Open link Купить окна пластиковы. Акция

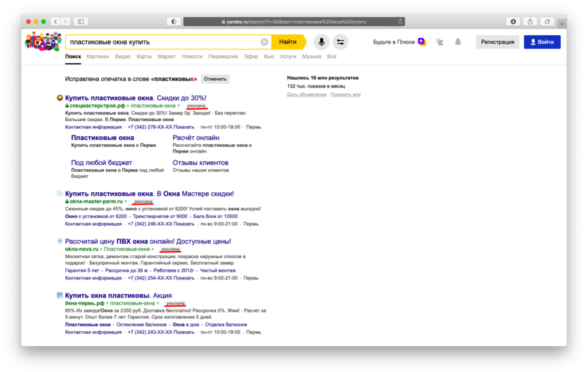[x=118, y=295]
